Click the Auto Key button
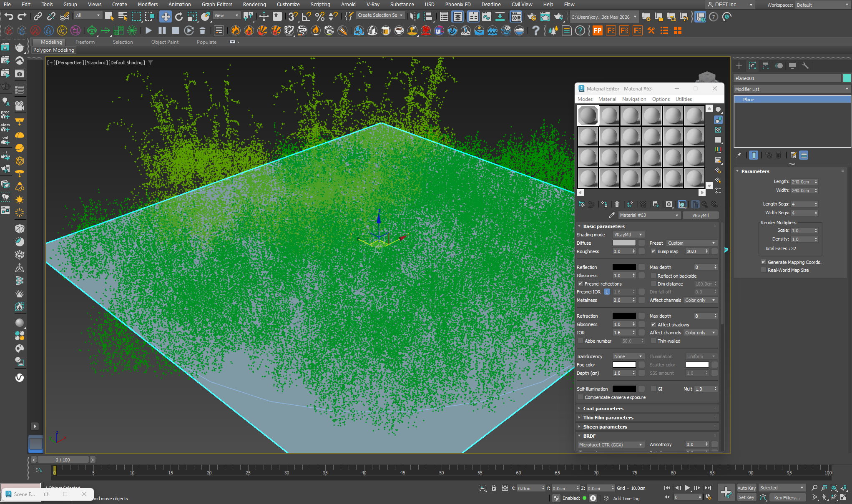The image size is (852, 504). pos(746,488)
